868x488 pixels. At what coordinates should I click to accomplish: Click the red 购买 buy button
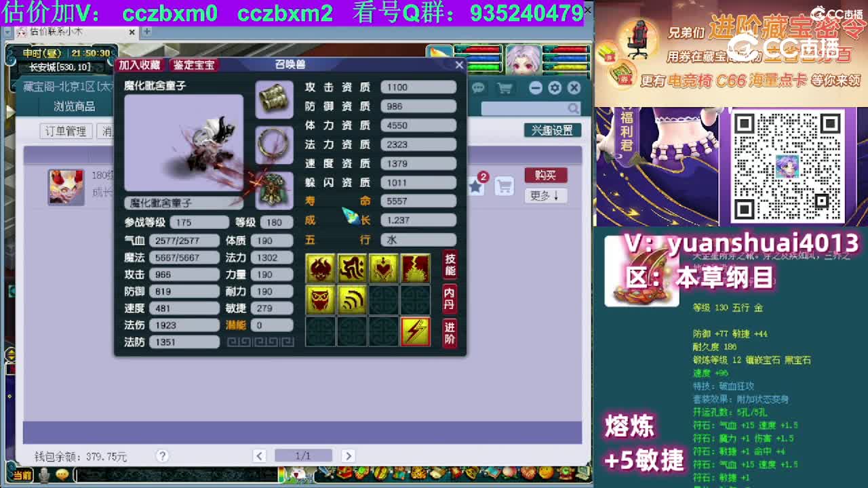click(545, 176)
